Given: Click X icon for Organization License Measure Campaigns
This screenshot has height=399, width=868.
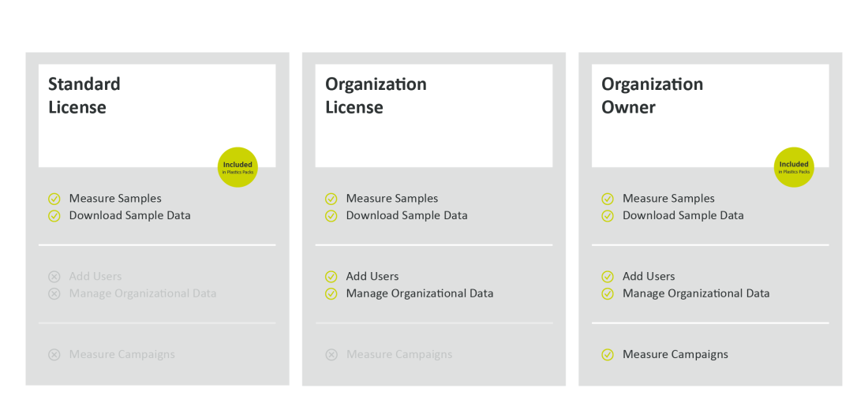Looking at the screenshot, I should click(331, 355).
